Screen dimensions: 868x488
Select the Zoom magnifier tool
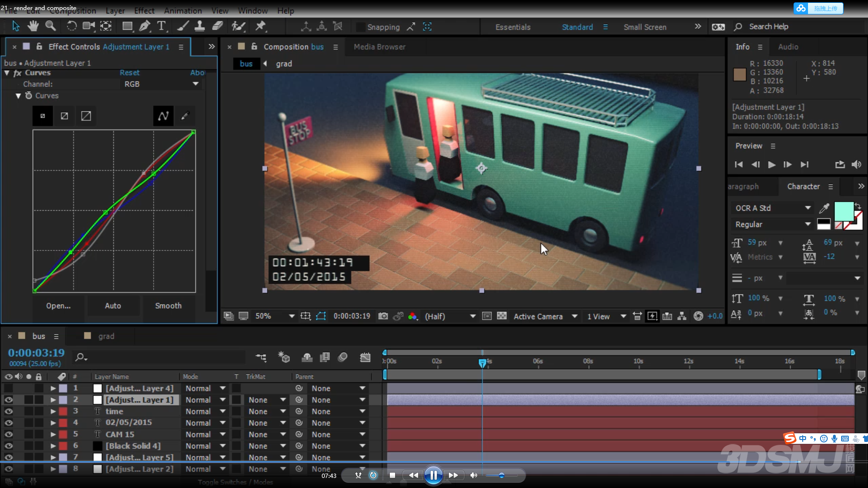50,26
